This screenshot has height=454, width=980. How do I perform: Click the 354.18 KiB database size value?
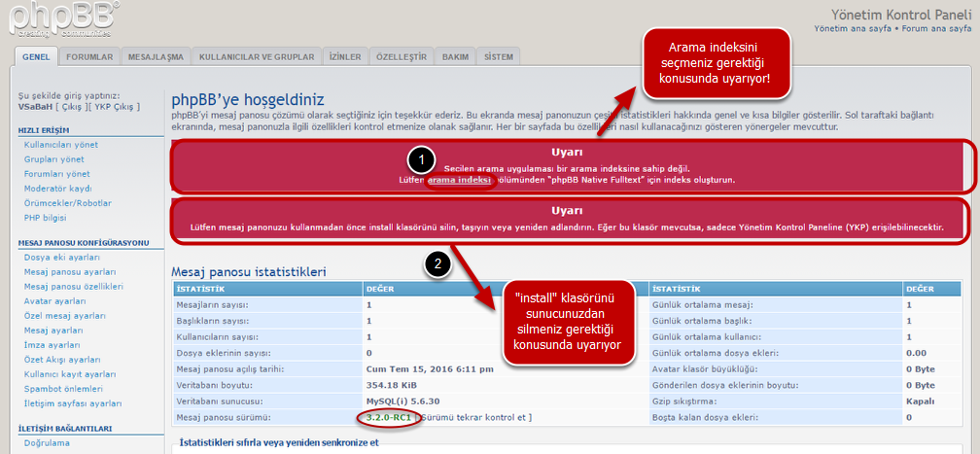(x=390, y=385)
